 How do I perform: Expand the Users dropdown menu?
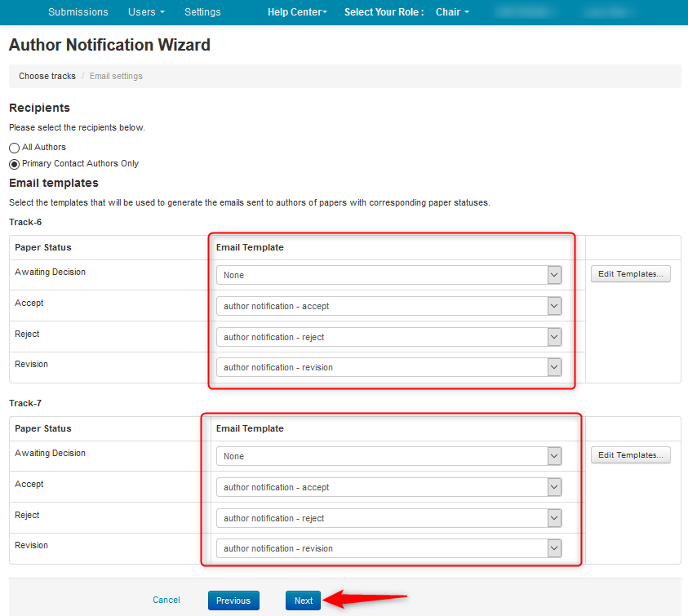(146, 12)
